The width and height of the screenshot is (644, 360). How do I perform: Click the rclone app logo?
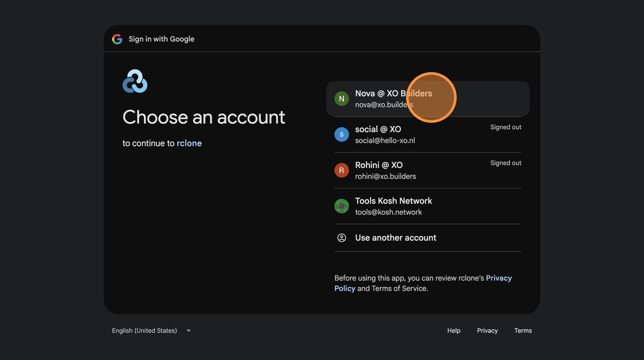coord(135,81)
